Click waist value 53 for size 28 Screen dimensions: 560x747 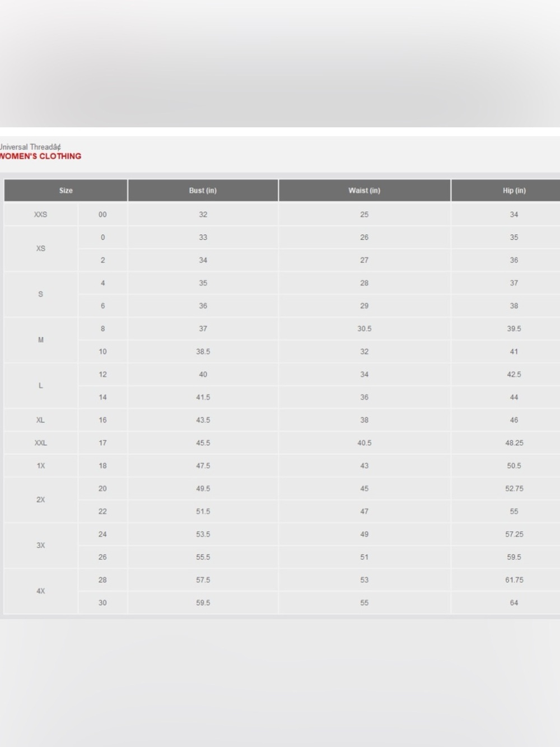[364, 580]
